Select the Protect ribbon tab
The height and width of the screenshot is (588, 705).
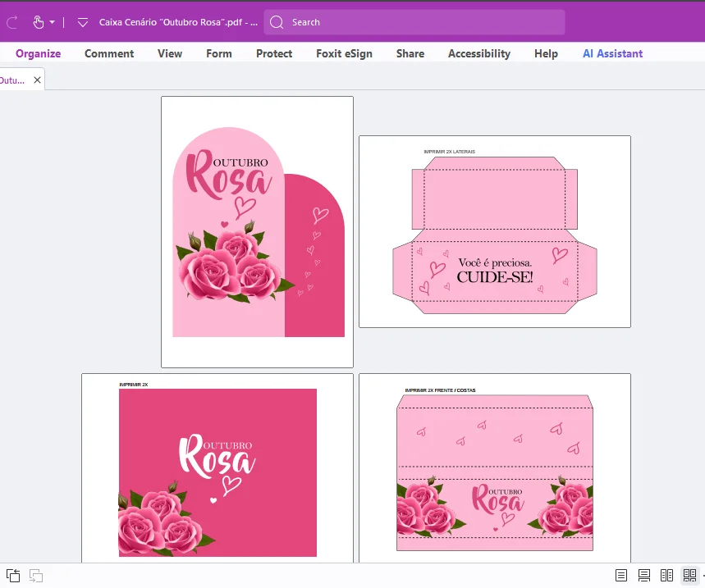pos(274,53)
